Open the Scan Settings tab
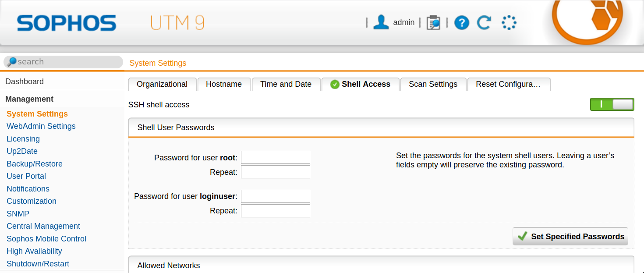Viewport: 644px width, 273px height. point(433,84)
